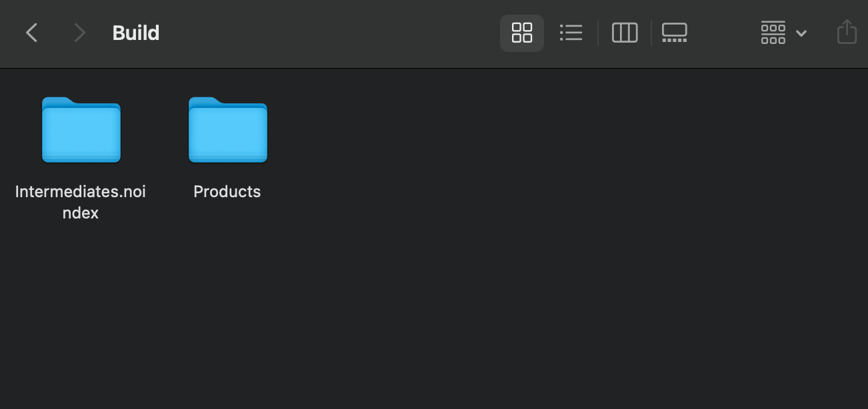Click the divider between list and column views
Viewport: 868px width, 409px height.
599,33
